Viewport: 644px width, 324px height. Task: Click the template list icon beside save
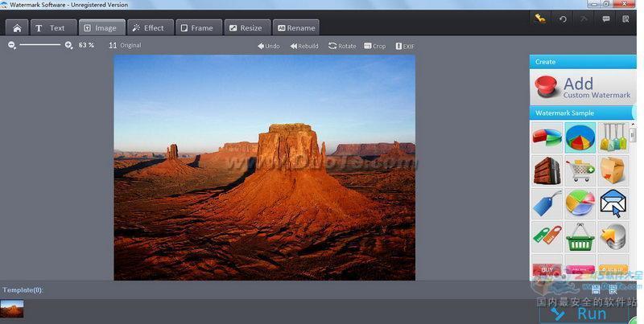coord(613,289)
